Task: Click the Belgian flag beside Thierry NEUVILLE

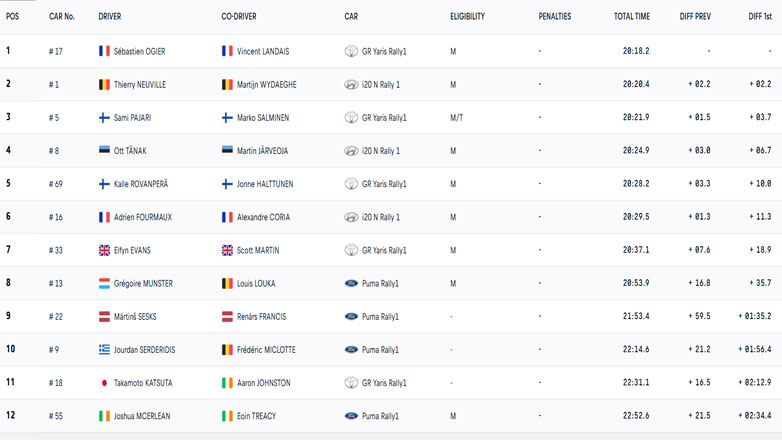Action: click(104, 85)
